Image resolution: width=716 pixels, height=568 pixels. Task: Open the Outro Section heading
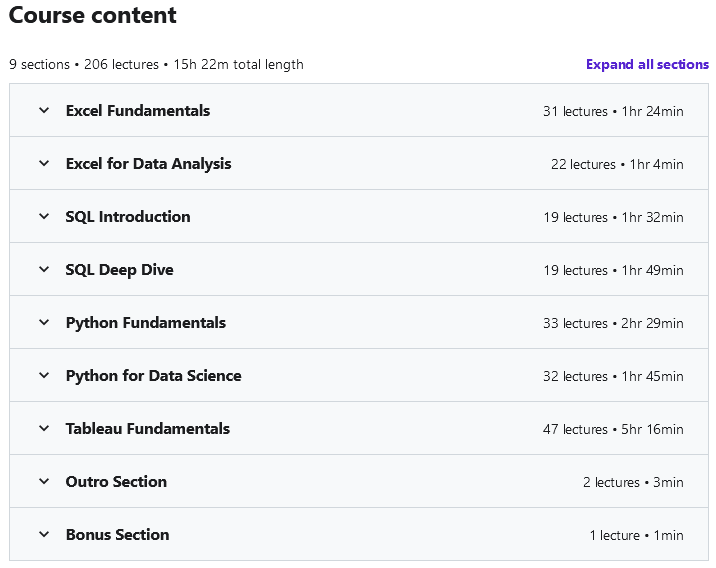pos(116,482)
